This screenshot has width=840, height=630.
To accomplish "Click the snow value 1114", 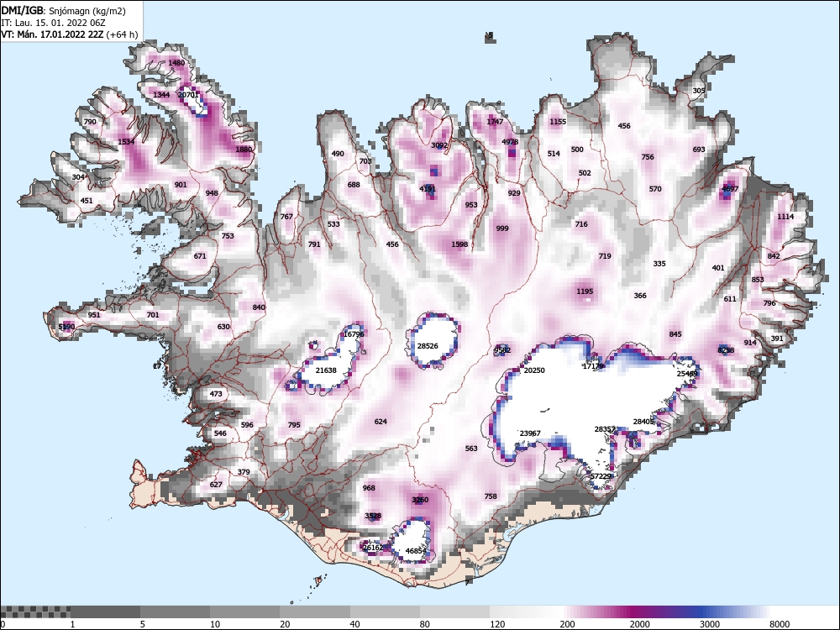I will click(x=785, y=217).
